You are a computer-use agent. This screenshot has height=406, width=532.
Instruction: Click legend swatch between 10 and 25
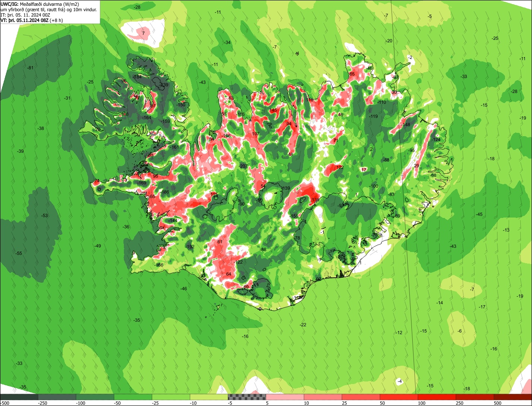pyautogui.click(x=323, y=397)
